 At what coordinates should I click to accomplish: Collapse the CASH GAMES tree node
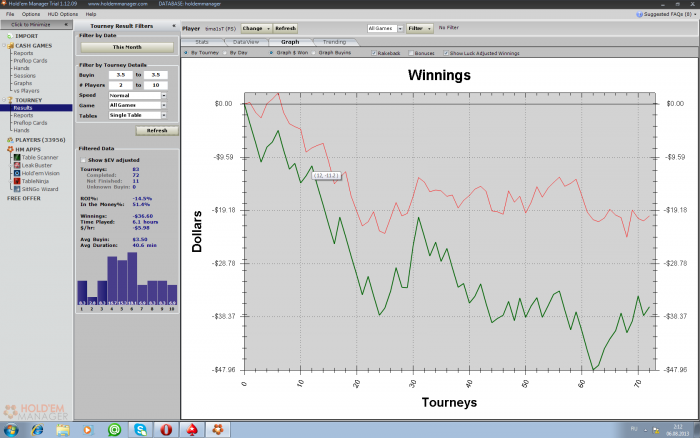[4, 46]
